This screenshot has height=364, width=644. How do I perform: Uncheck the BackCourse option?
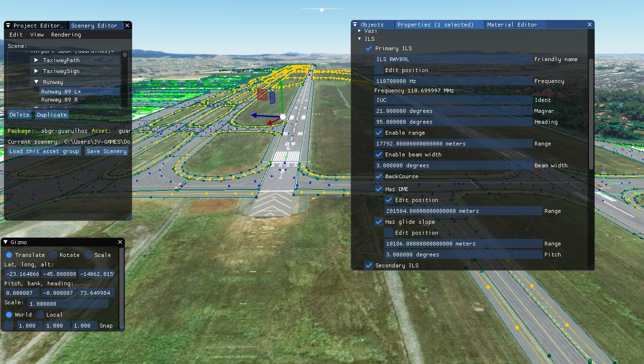[x=379, y=176]
